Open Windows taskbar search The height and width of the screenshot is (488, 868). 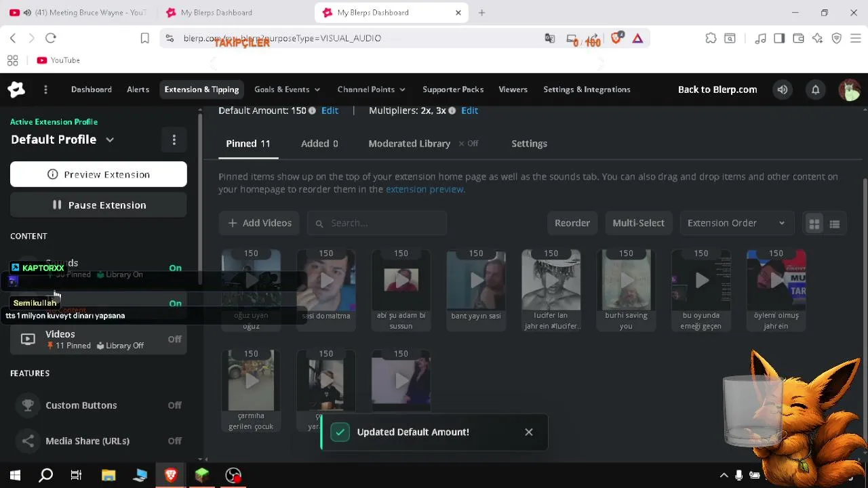coord(45,475)
